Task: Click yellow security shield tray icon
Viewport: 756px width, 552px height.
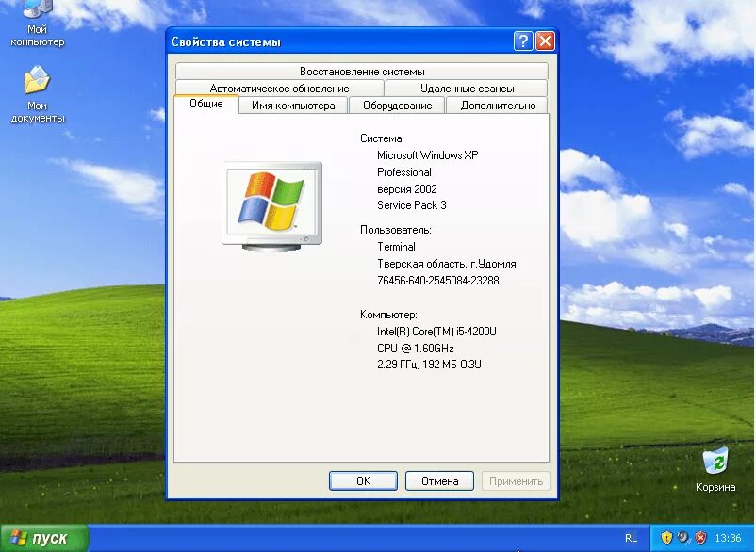Action: tap(666, 538)
